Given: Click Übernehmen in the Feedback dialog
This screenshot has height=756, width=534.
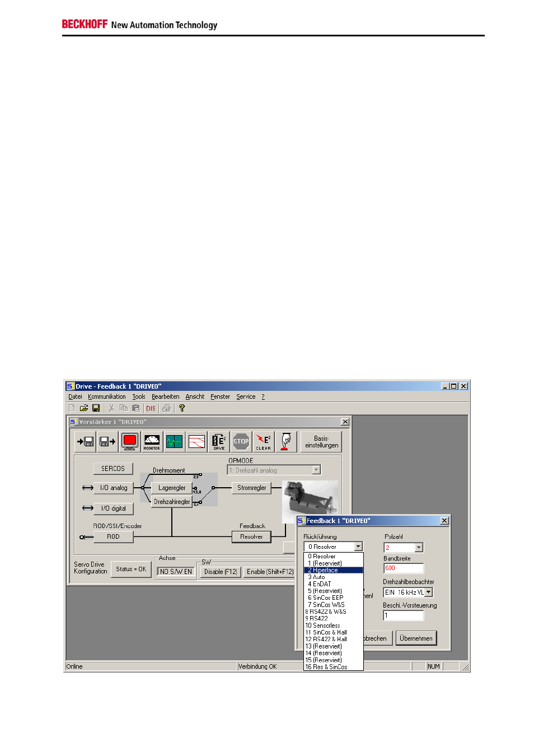Looking at the screenshot, I should click(416, 638).
